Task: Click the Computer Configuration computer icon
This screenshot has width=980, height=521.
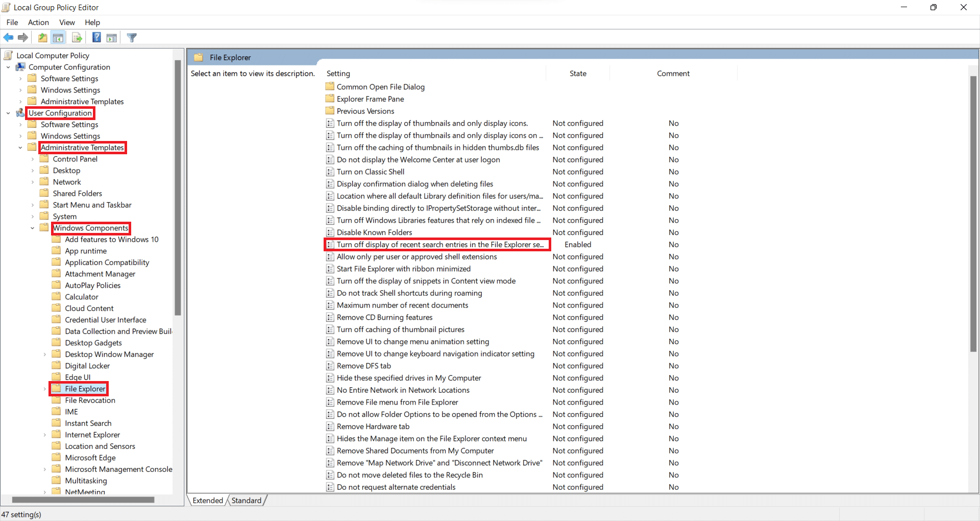Action: [x=20, y=67]
